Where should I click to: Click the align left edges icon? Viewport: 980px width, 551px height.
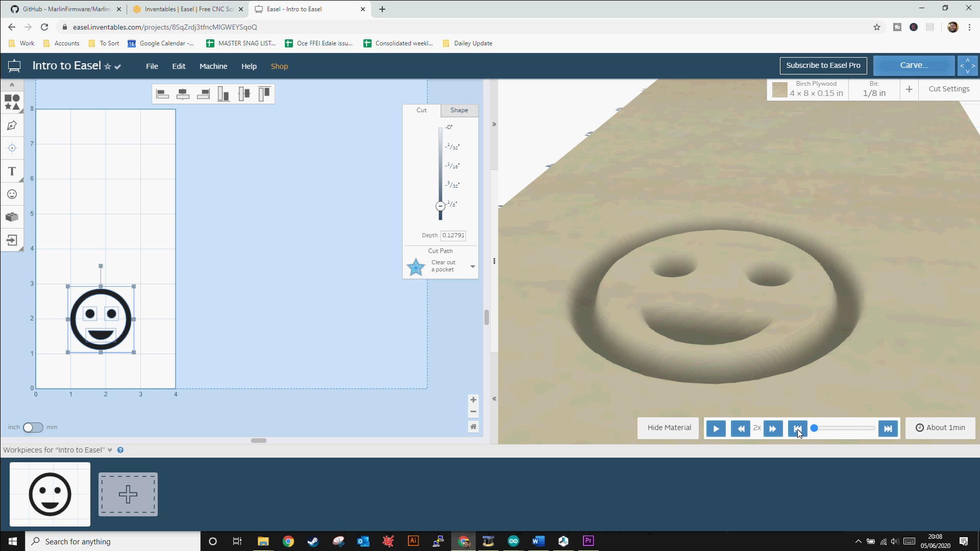point(162,94)
